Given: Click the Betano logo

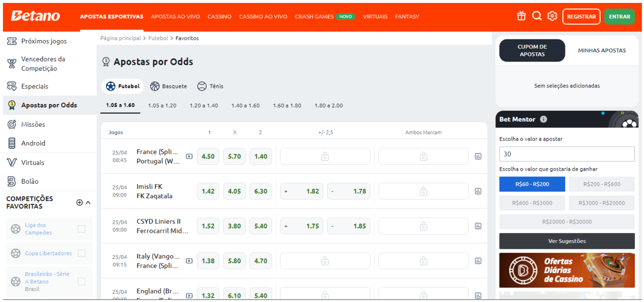Looking at the screenshot, I should [x=35, y=16].
